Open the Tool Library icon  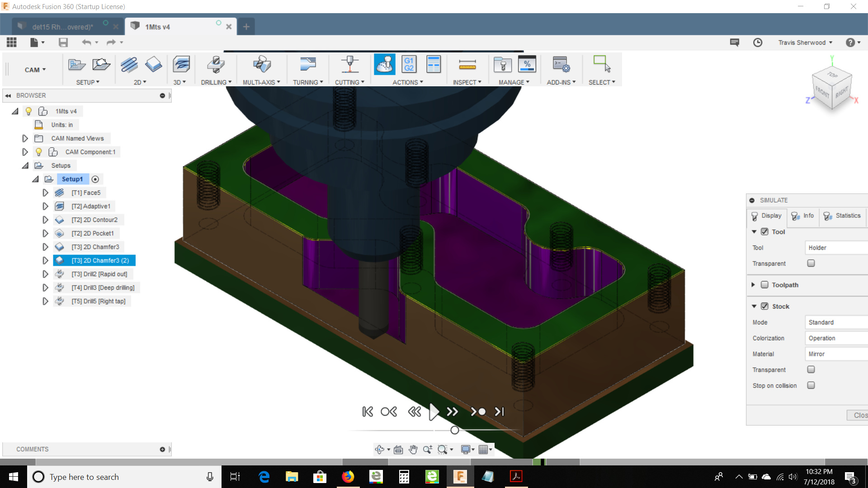(x=502, y=64)
